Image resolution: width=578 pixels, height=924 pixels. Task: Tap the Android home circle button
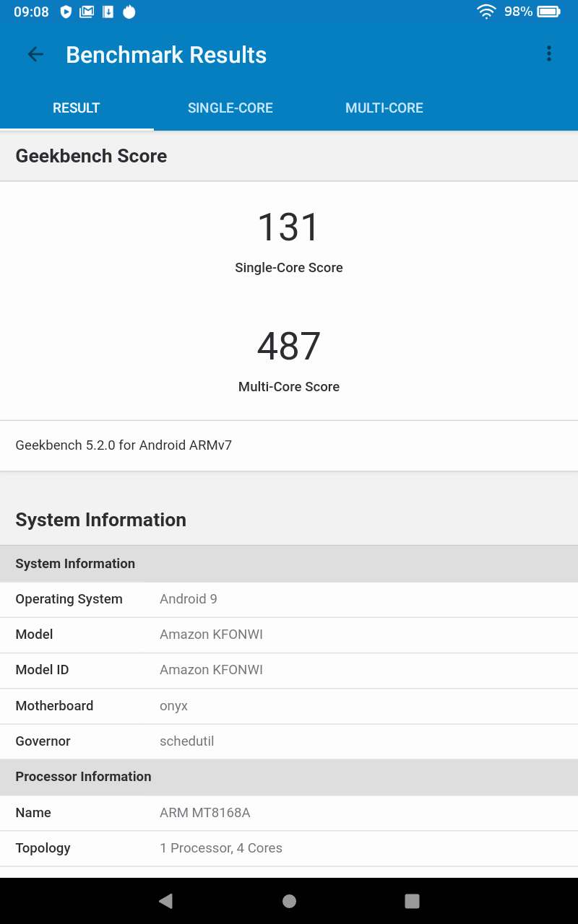(x=289, y=901)
